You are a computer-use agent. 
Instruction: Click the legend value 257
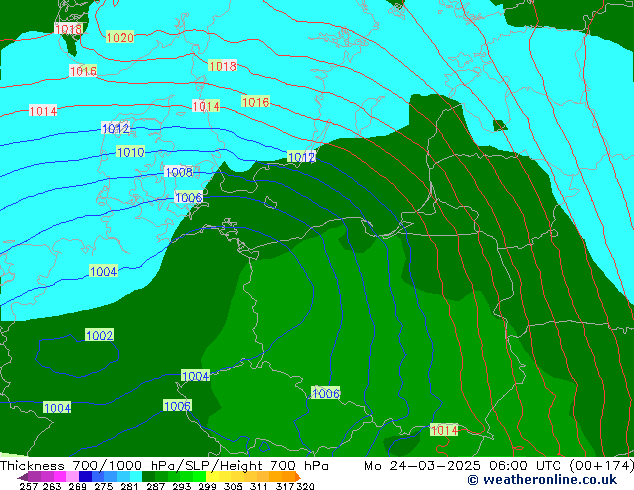click(29, 486)
